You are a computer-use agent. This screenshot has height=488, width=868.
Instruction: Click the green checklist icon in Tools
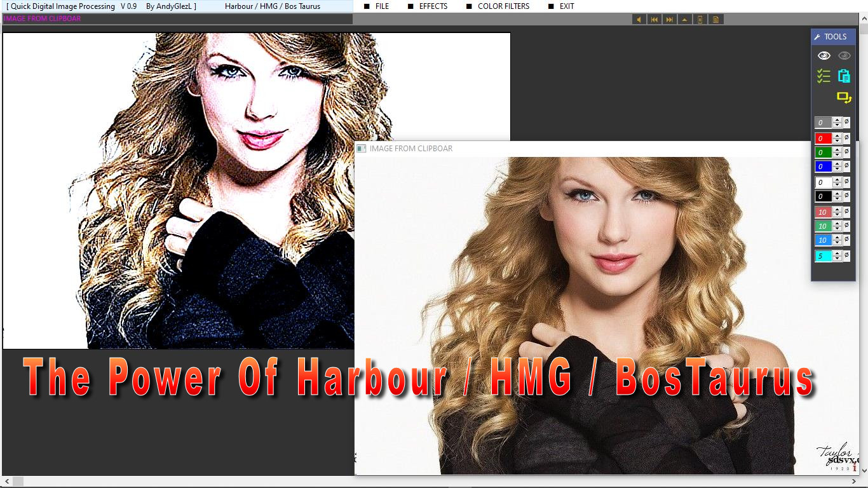824,76
